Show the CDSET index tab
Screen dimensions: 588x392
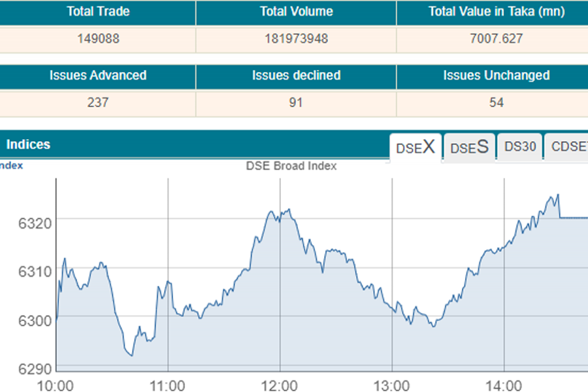[x=568, y=147]
